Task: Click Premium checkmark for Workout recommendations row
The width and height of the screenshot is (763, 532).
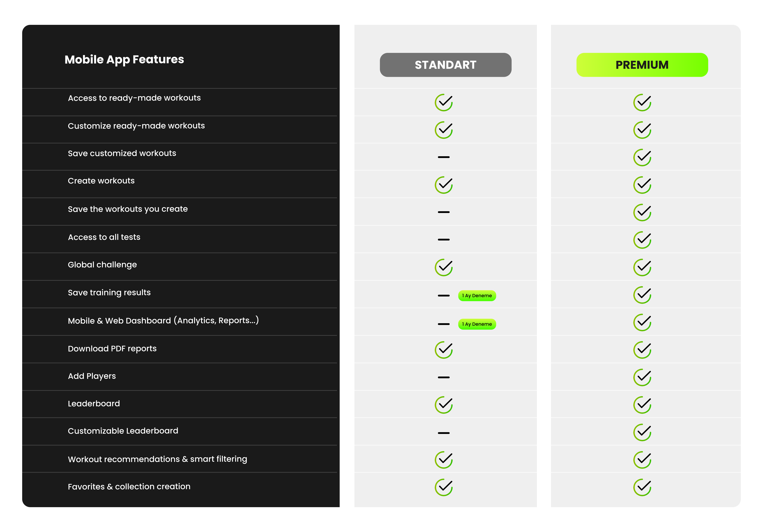Action: (642, 460)
